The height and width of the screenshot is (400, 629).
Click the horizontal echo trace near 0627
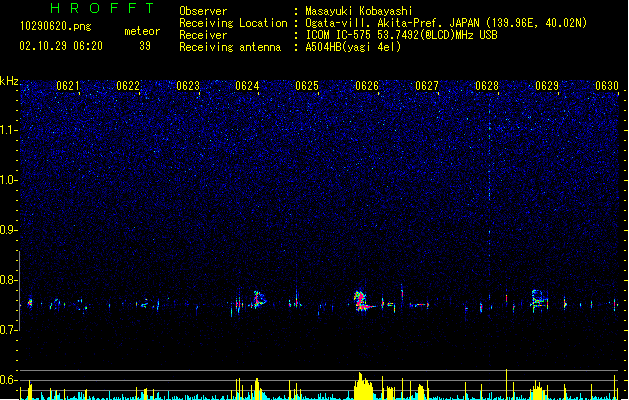tap(419, 305)
